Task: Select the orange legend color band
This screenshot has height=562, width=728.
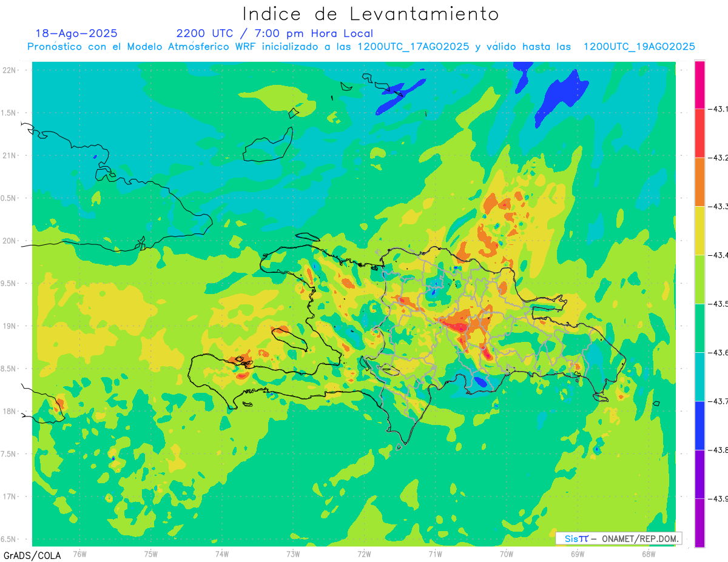Action: point(699,182)
